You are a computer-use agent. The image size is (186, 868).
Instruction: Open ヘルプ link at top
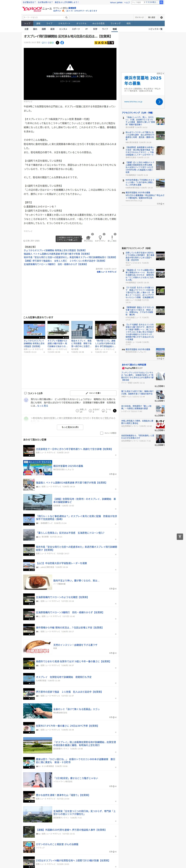(127, 2)
